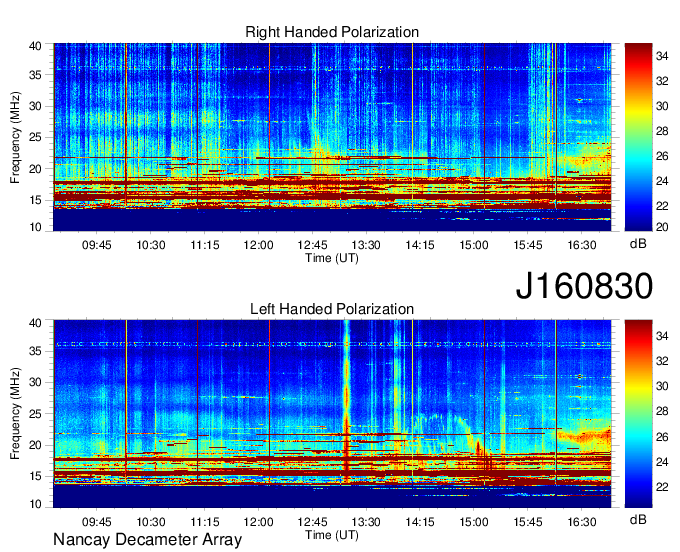680x552 pixels.
Task: Click 15:00 time tick on Right Handed plot
Action: [x=474, y=245]
